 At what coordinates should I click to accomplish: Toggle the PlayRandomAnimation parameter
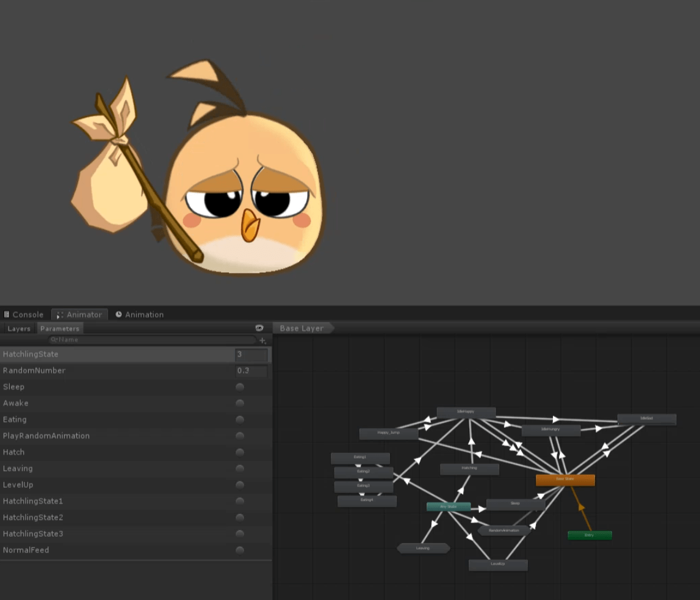pos(239,435)
